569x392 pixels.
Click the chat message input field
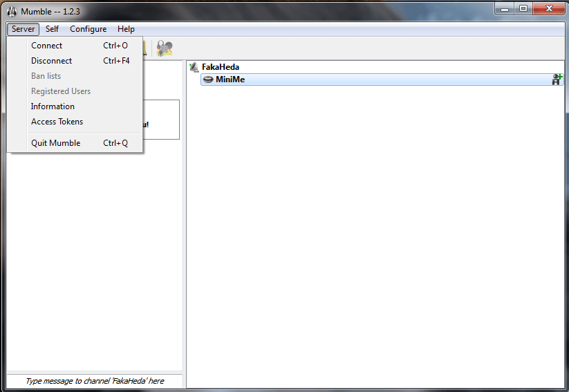tap(95, 381)
